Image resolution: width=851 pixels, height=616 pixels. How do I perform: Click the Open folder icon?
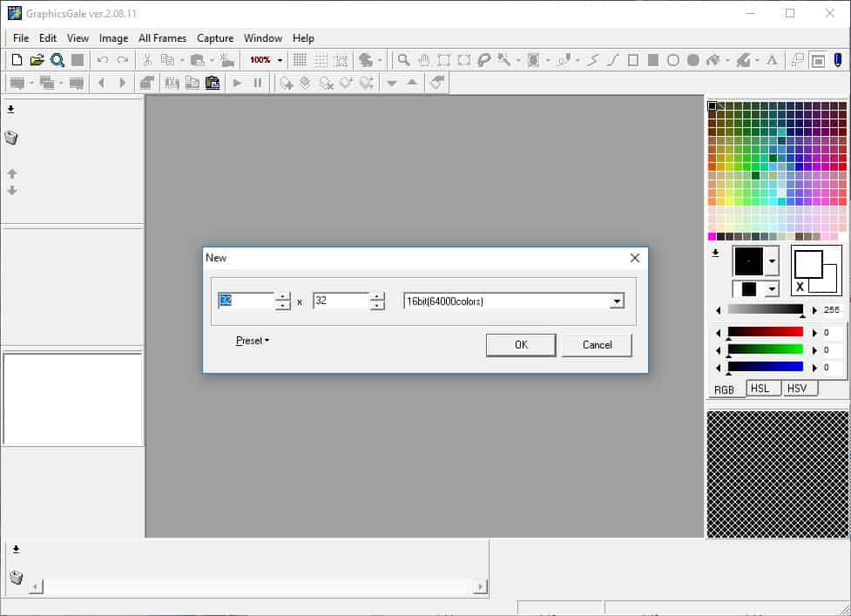coord(37,60)
